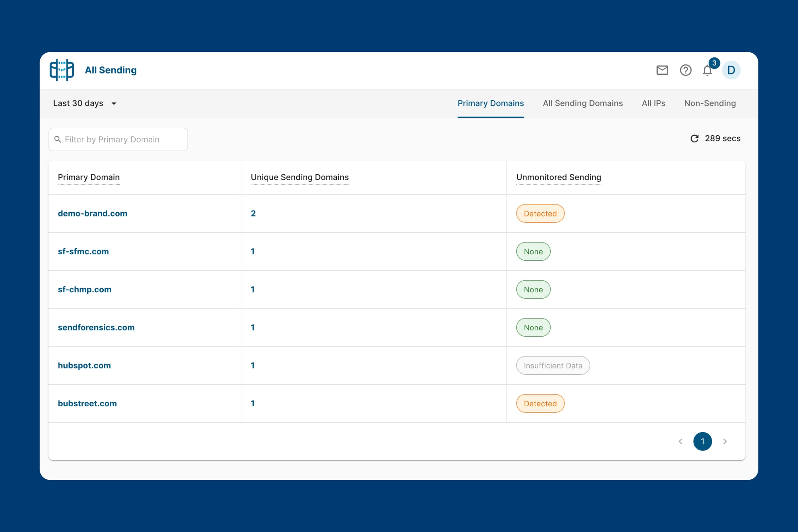Viewport: 798px width, 532px height.
Task: Open the mail envelope icon
Action: (662, 70)
